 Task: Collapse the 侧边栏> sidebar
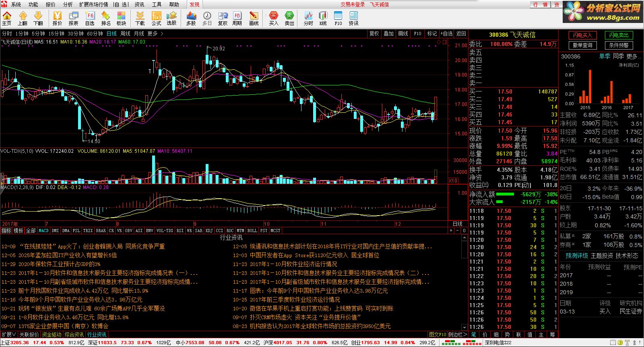(x=458, y=335)
